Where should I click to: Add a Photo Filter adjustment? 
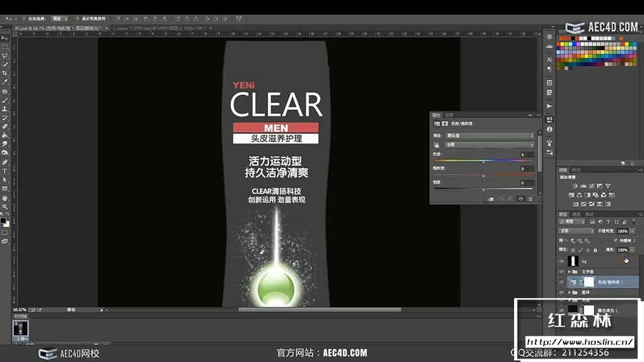click(x=595, y=195)
